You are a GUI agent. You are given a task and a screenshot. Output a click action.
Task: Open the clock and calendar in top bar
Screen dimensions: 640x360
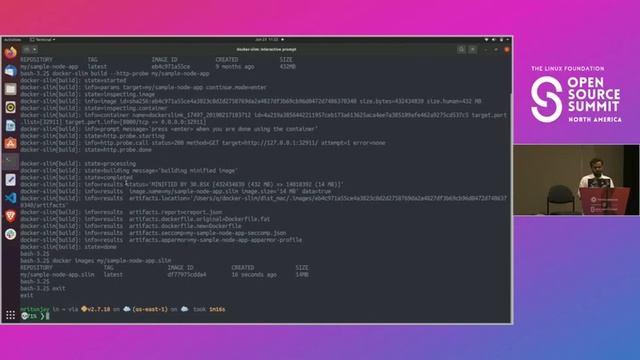[x=267, y=40]
